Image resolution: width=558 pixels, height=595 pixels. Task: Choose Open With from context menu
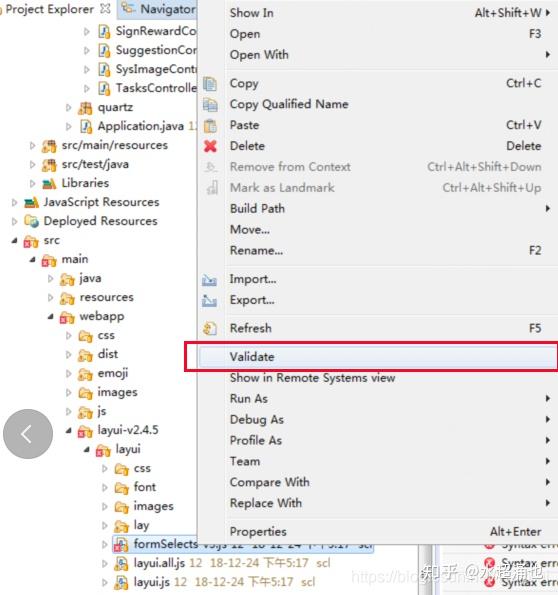pos(378,55)
